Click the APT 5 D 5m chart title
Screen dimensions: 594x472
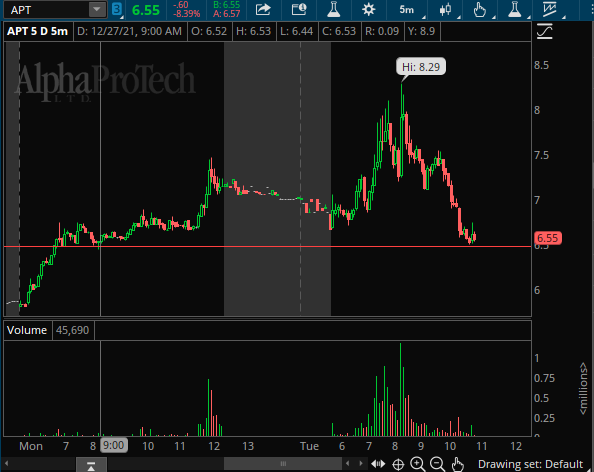coord(38,31)
